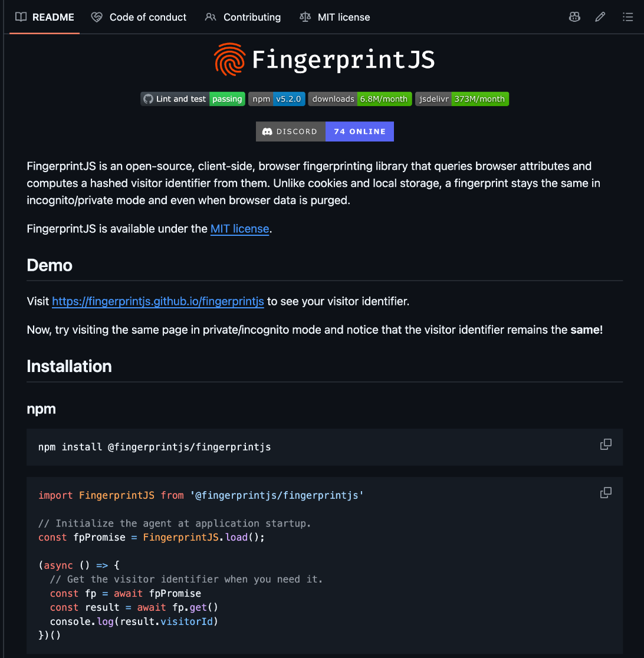
Task: Click the Copilot icon in README header
Action: click(x=574, y=17)
